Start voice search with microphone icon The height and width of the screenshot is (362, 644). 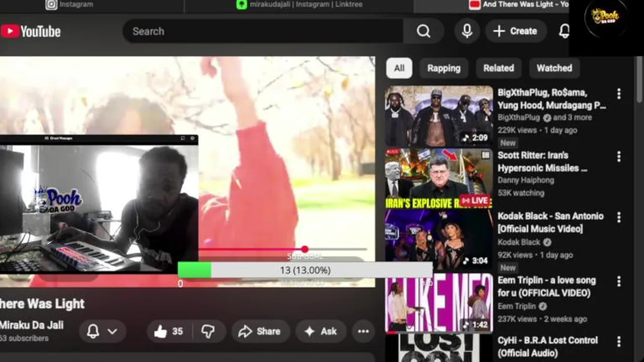[467, 31]
